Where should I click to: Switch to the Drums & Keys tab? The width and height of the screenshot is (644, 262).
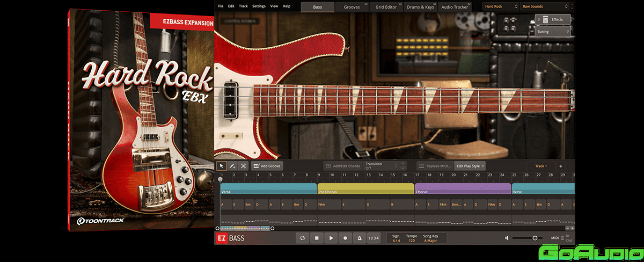tap(420, 6)
